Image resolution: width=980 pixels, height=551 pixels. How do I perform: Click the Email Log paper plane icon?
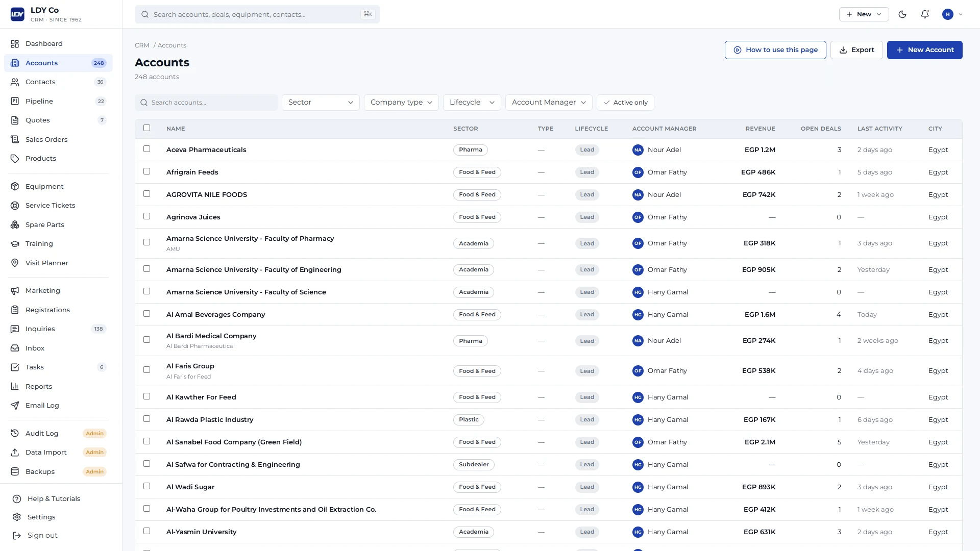point(15,406)
